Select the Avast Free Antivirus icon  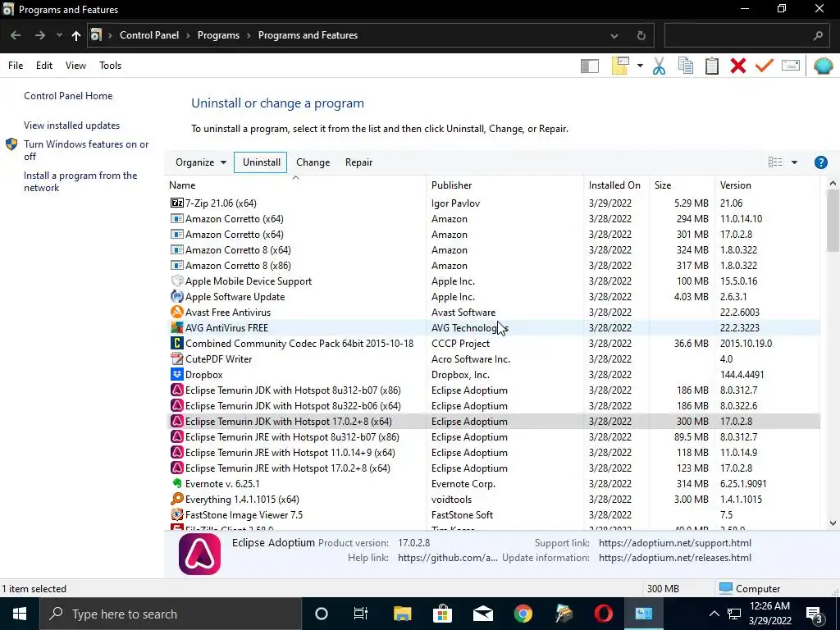pyautogui.click(x=177, y=312)
